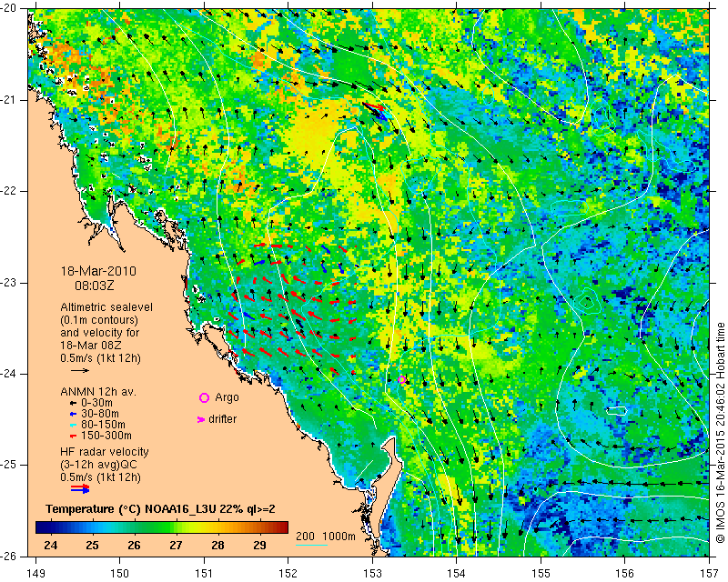Click colorbar tick label '29'
728x582 pixels.
[x=259, y=545]
